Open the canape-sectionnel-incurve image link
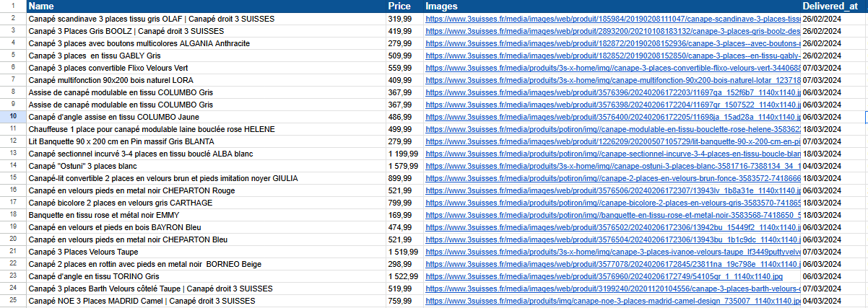The height and width of the screenshot is (308, 868). [x=612, y=154]
